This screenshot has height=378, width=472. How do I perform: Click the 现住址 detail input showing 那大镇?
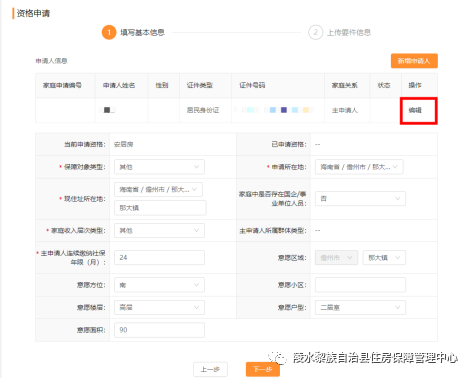pyautogui.click(x=160, y=208)
